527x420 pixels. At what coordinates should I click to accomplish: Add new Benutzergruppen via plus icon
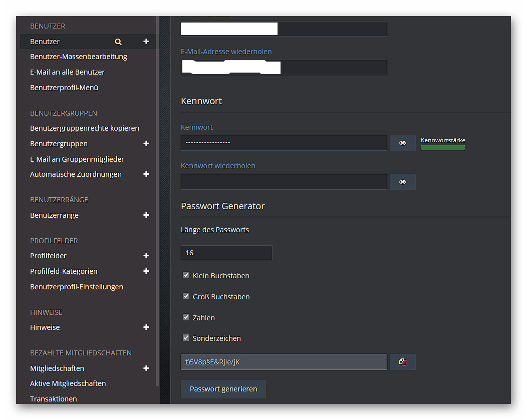(146, 144)
